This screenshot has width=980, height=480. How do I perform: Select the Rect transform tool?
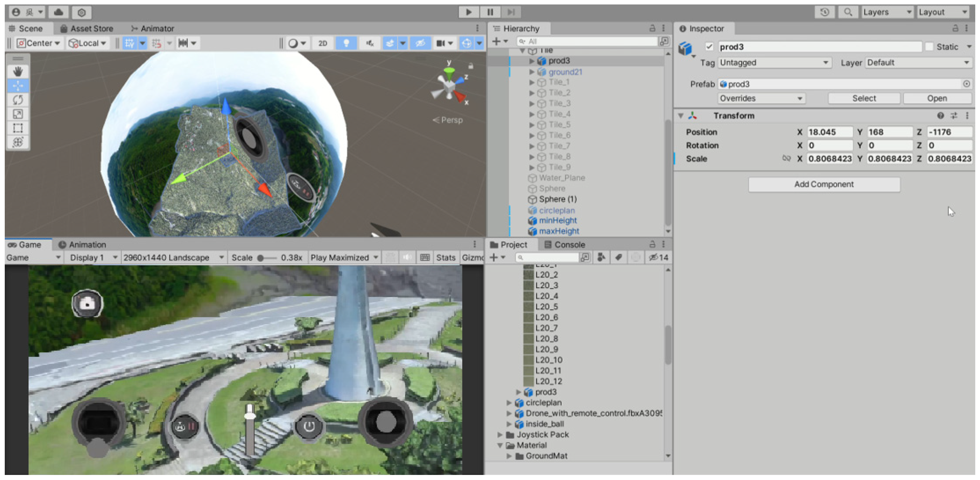pos(18,128)
